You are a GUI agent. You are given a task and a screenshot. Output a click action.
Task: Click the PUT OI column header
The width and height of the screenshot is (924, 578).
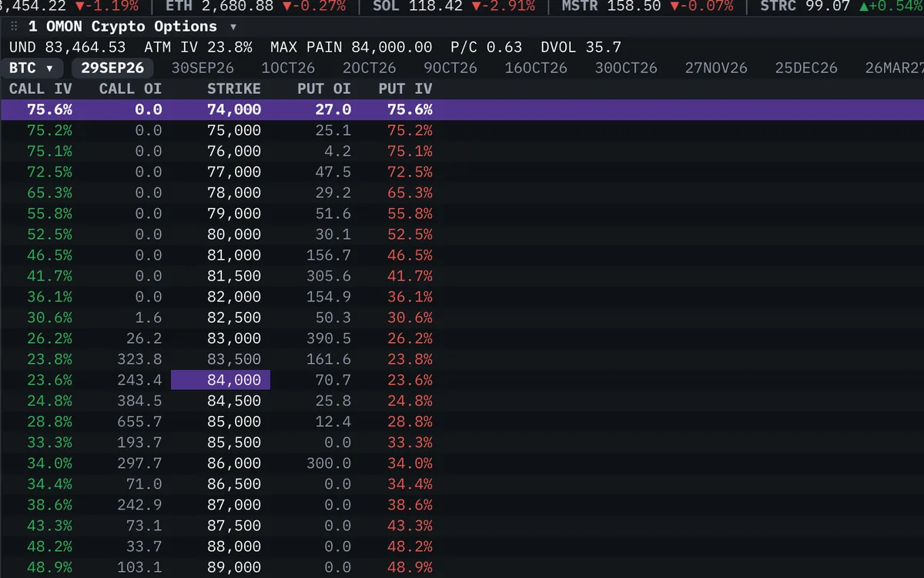coord(324,89)
